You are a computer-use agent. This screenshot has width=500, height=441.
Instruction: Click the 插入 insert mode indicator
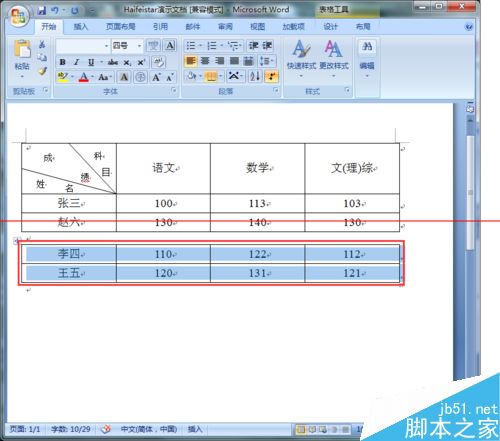(195, 429)
